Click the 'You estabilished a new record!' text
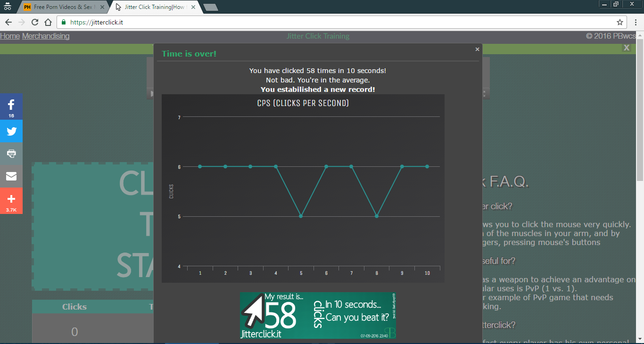 coord(318,90)
